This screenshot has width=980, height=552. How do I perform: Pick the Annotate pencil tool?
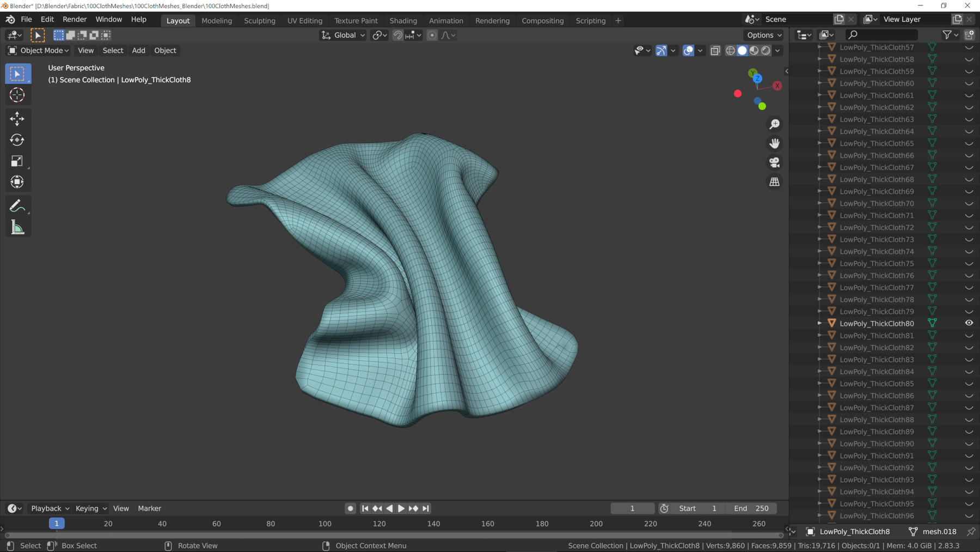[x=17, y=206]
